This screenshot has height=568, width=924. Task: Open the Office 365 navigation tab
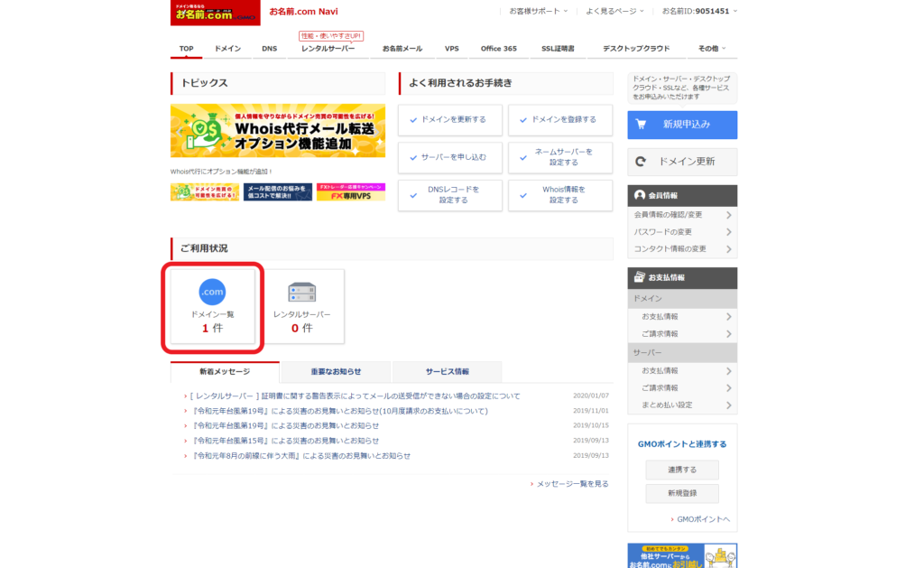498,49
